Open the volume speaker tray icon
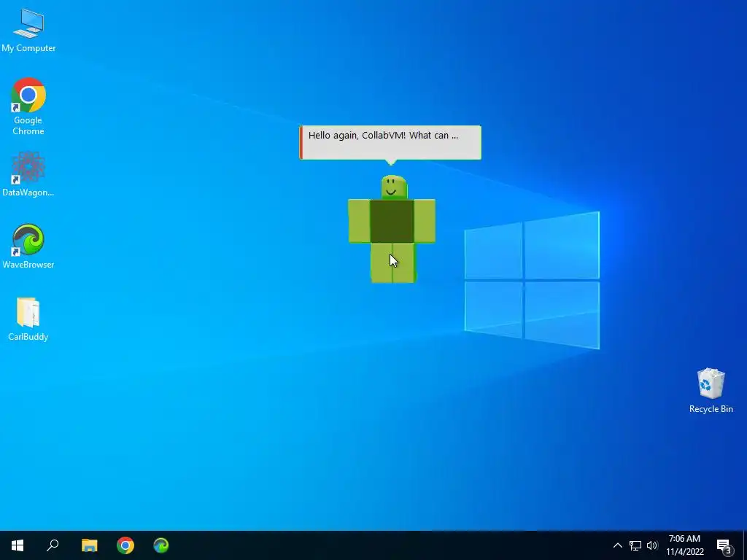The width and height of the screenshot is (747, 560). click(x=652, y=545)
